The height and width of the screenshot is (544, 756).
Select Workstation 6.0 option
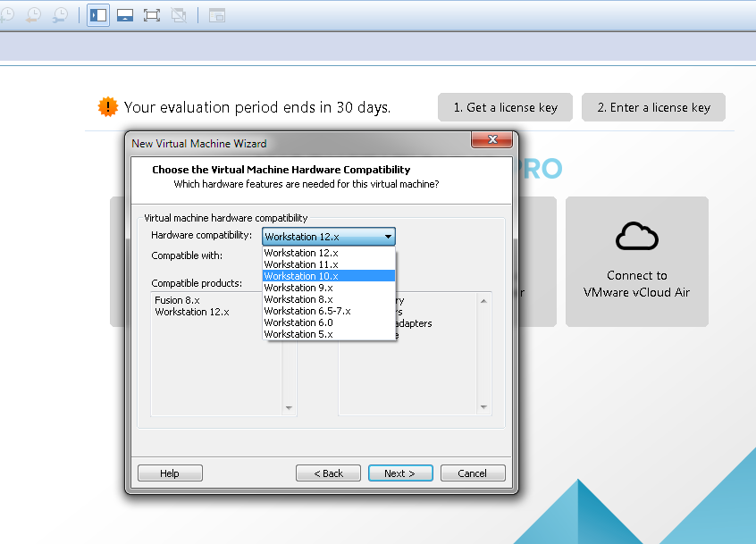click(329, 322)
